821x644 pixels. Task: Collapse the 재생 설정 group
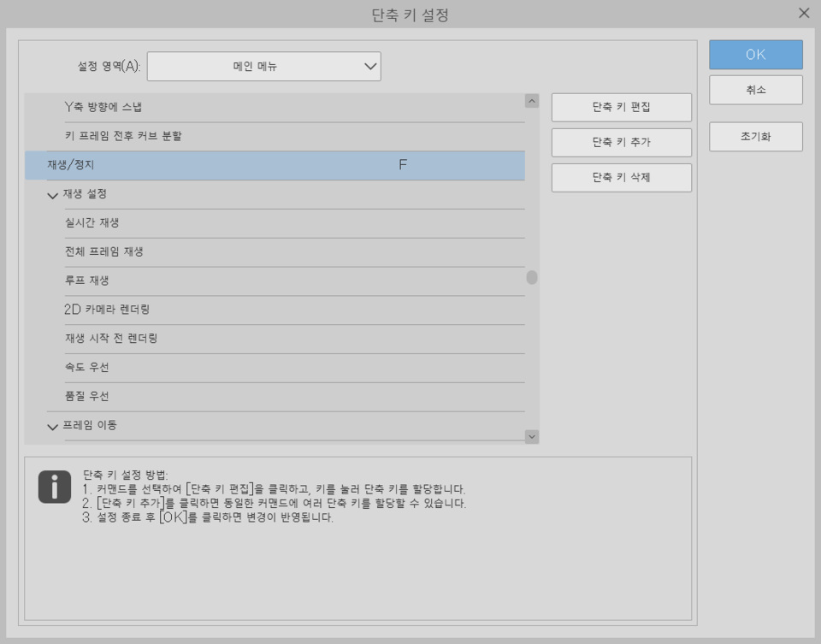tap(53, 194)
